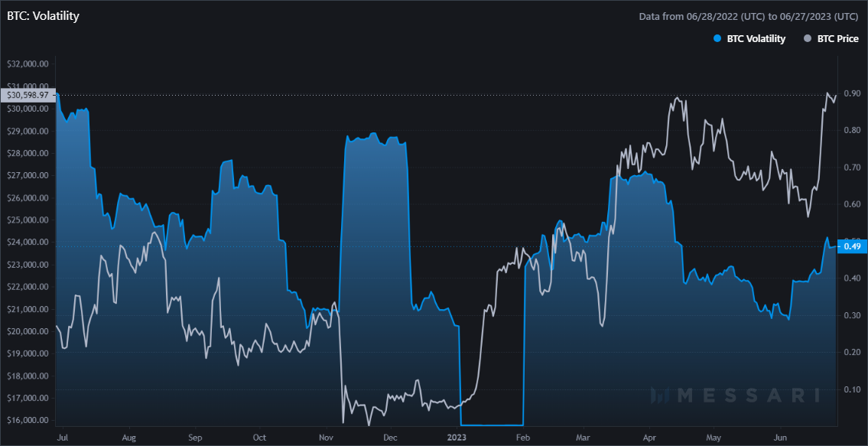Select the $30,598.97 price marker label

(x=27, y=95)
